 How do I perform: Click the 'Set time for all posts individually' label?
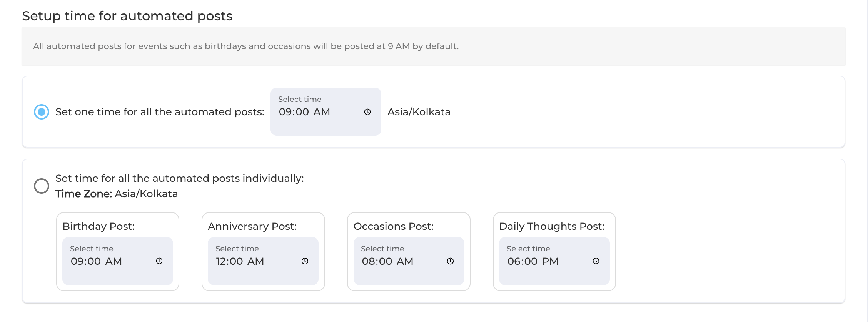pos(180,178)
